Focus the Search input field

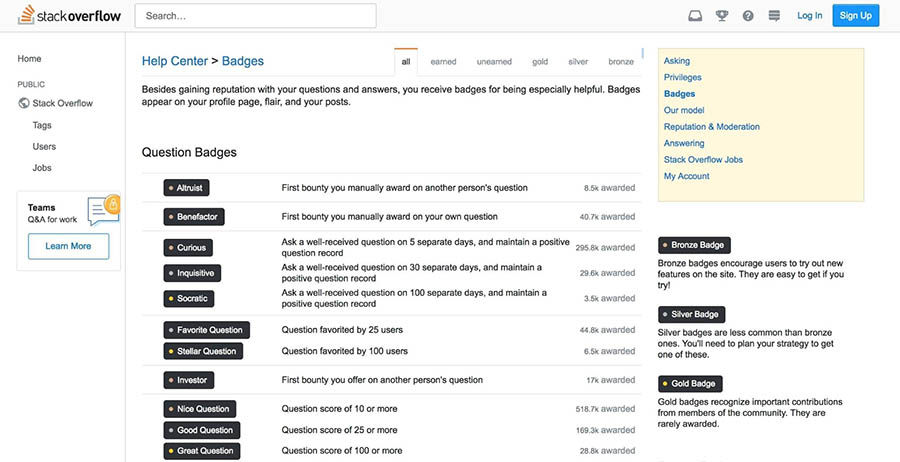(255, 16)
